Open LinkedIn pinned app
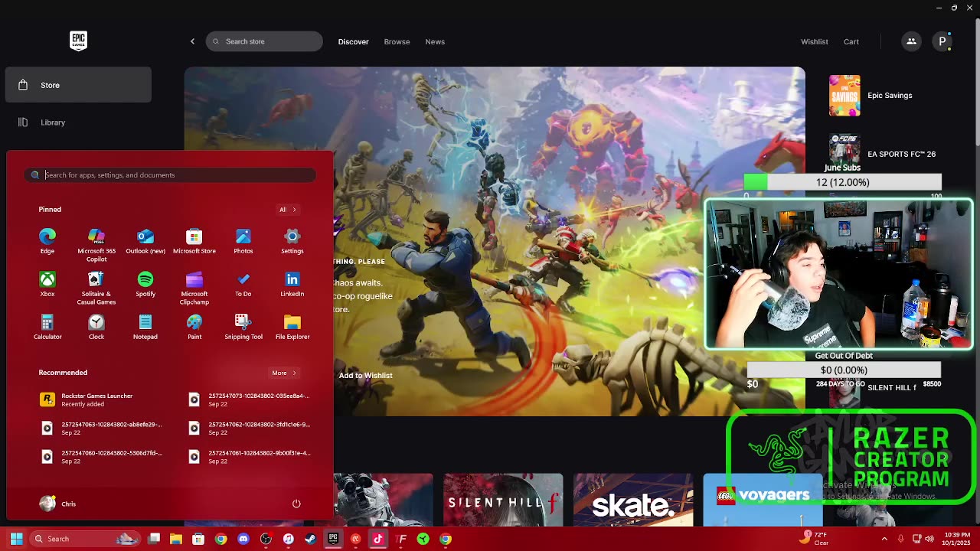 (x=292, y=283)
